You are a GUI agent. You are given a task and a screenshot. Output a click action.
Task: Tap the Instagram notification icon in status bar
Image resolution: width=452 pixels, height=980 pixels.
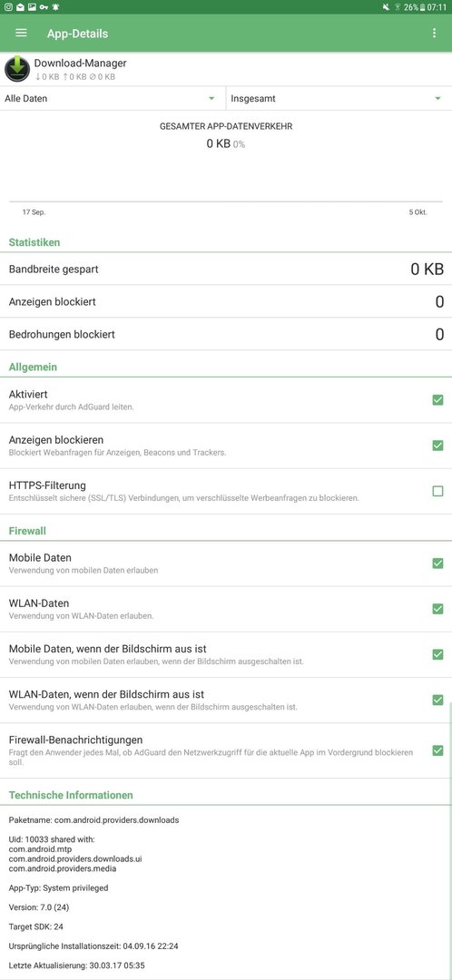[7, 7]
